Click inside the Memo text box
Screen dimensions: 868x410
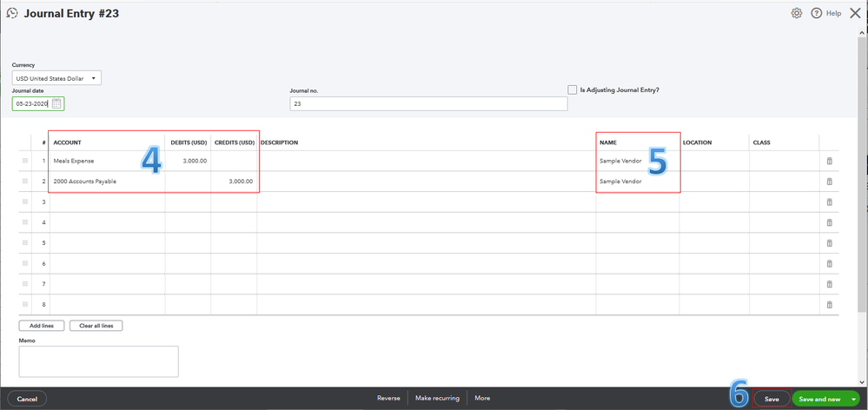[x=98, y=361]
